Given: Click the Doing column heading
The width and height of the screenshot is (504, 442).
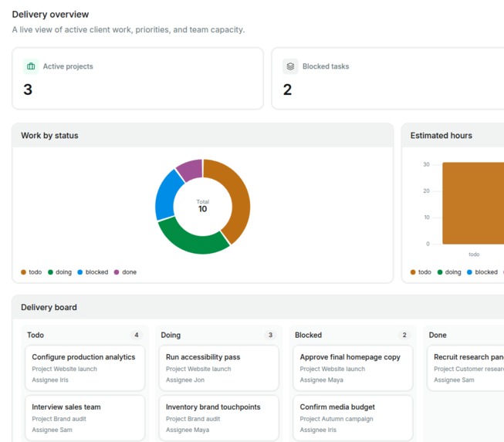Looking at the screenshot, I should 171,335.
